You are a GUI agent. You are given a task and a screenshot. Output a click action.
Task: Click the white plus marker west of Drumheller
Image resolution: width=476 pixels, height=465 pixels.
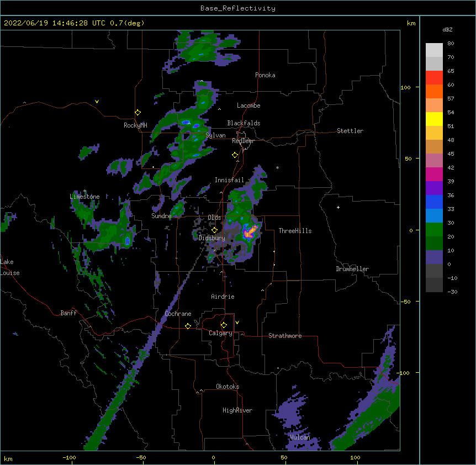point(338,207)
